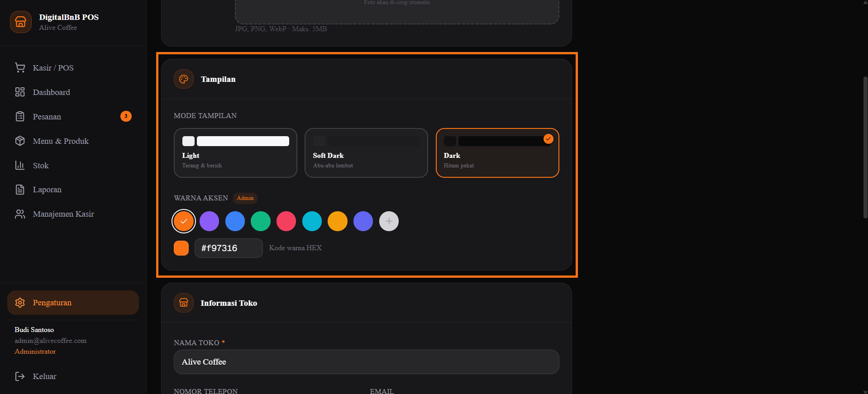Click the document icon beside Laporan
868x394 pixels.
click(x=20, y=190)
